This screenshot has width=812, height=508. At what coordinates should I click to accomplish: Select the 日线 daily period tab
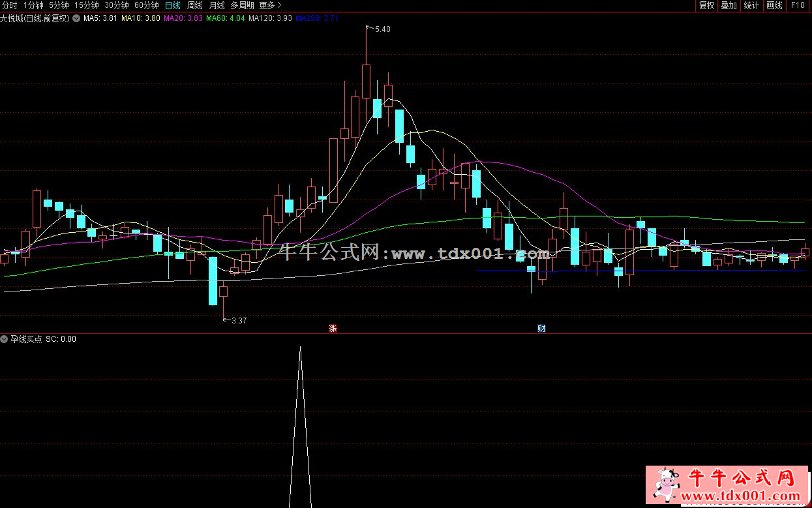tap(173, 5)
